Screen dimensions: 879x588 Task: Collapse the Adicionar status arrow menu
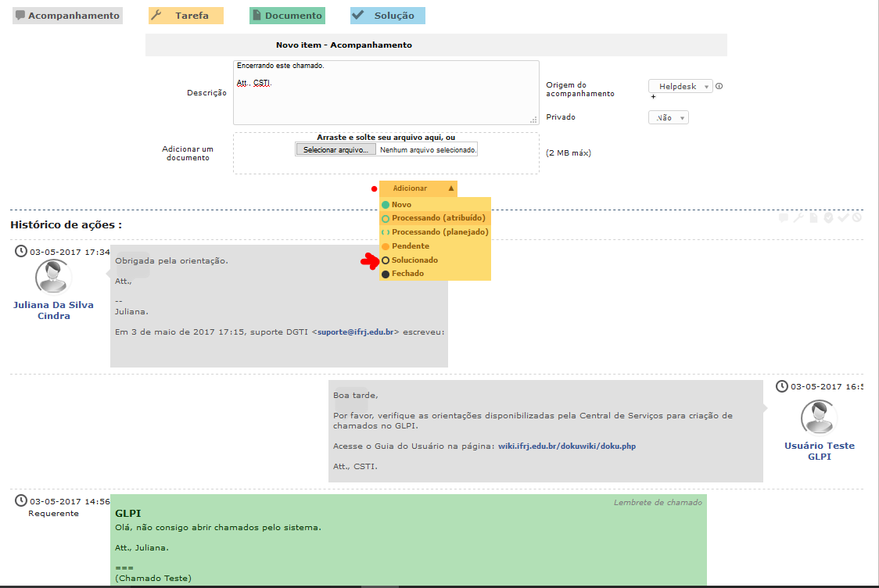[451, 188]
